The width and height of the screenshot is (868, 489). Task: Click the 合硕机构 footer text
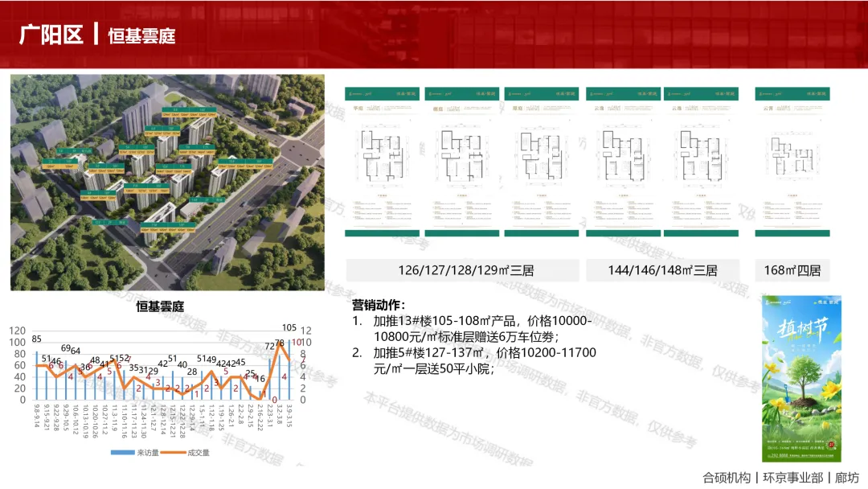click(727, 478)
